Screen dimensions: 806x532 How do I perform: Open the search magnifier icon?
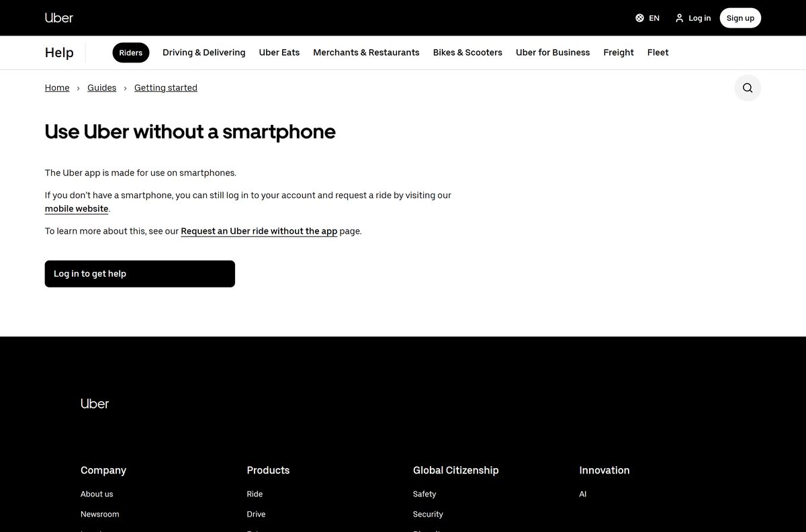coord(748,88)
